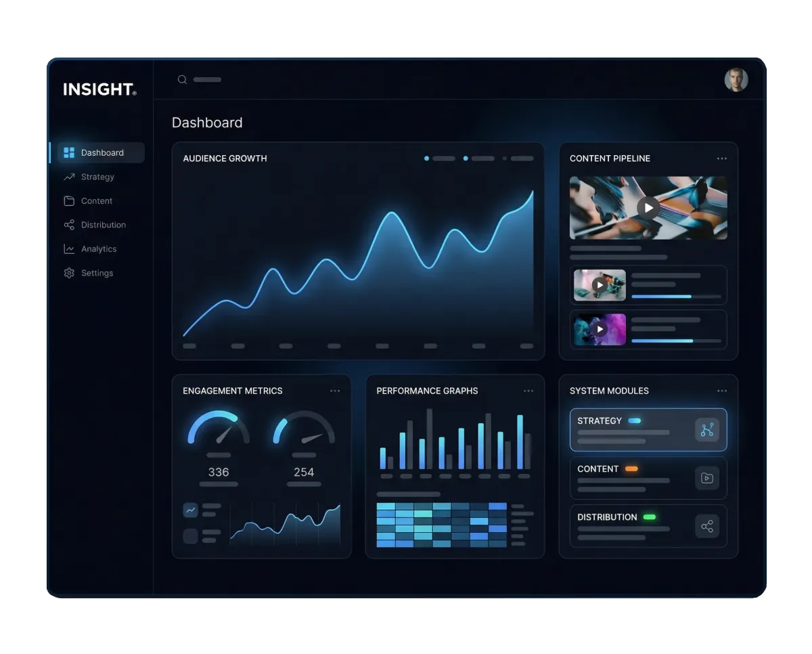Viewport: 812px width, 654px height.
Task: Open Content Pipeline more options menu
Action: [x=722, y=158]
